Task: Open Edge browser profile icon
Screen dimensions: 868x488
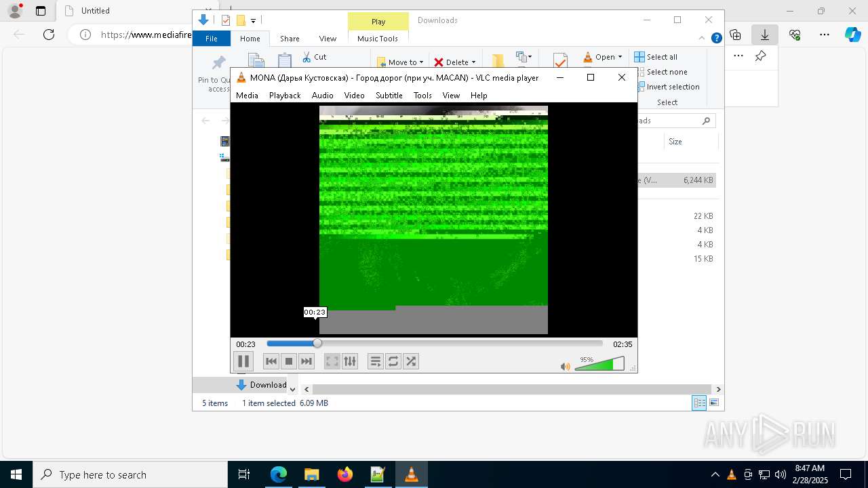Action: (15, 11)
